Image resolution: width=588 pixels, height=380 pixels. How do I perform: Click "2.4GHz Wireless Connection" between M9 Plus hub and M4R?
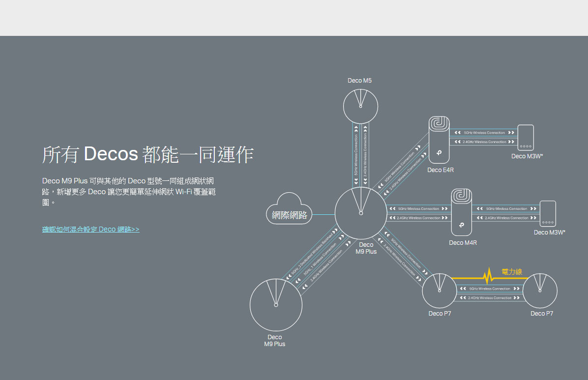click(x=418, y=218)
